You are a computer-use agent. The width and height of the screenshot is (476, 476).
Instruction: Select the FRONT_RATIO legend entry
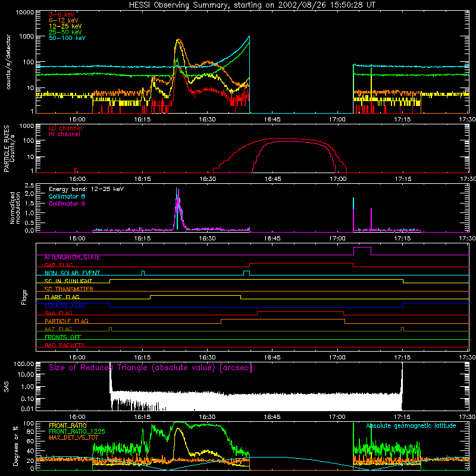68,425
